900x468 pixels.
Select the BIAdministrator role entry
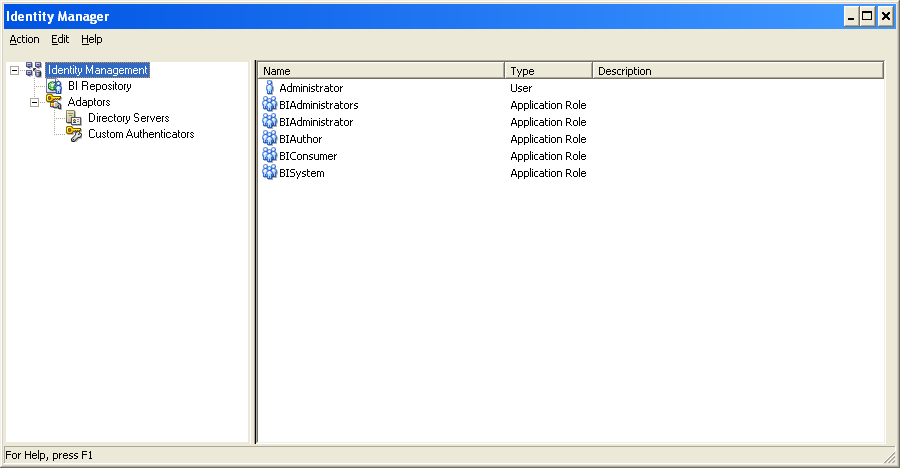coord(316,122)
